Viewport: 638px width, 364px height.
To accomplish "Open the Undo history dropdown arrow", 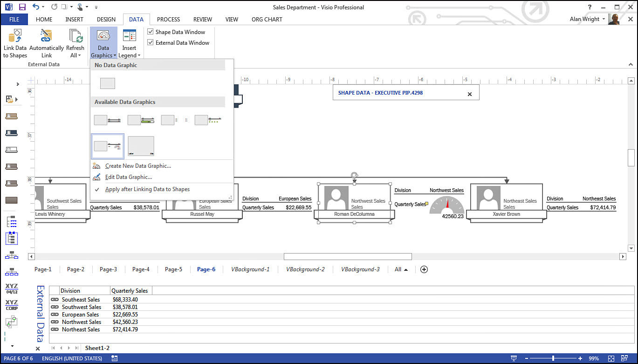I will tap(43, 7).
